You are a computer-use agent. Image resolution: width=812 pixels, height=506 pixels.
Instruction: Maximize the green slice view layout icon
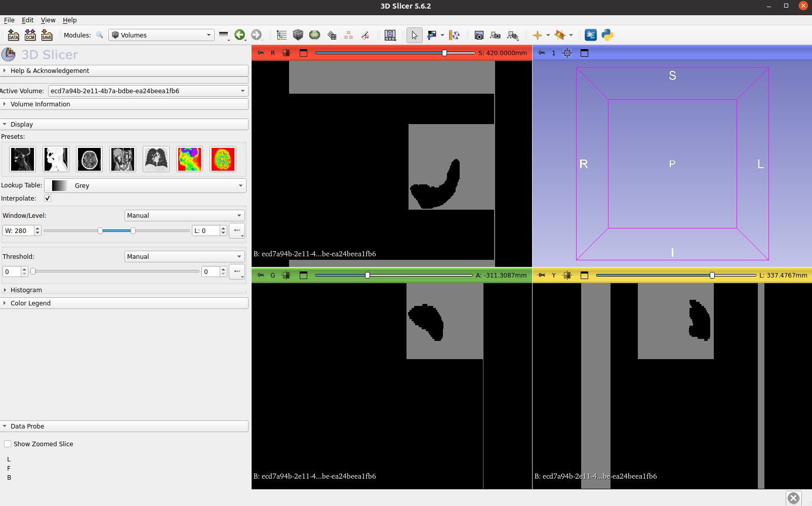tap(304, 275)
